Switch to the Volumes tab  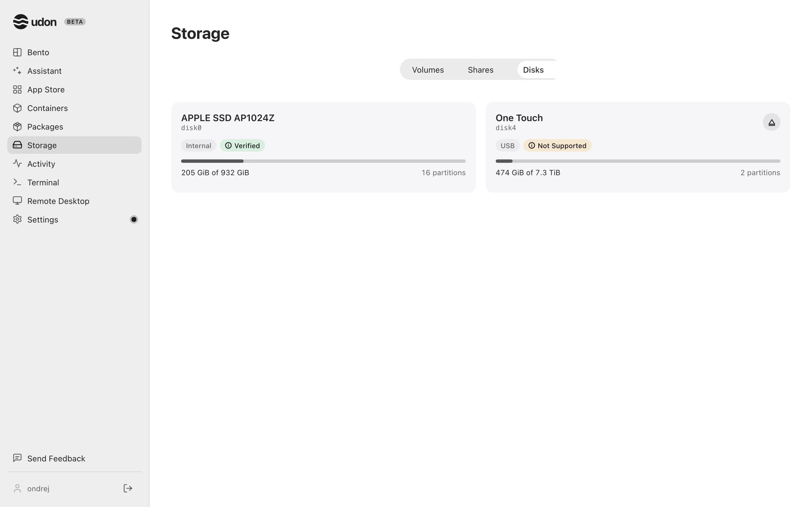click(x=428, y=70)
